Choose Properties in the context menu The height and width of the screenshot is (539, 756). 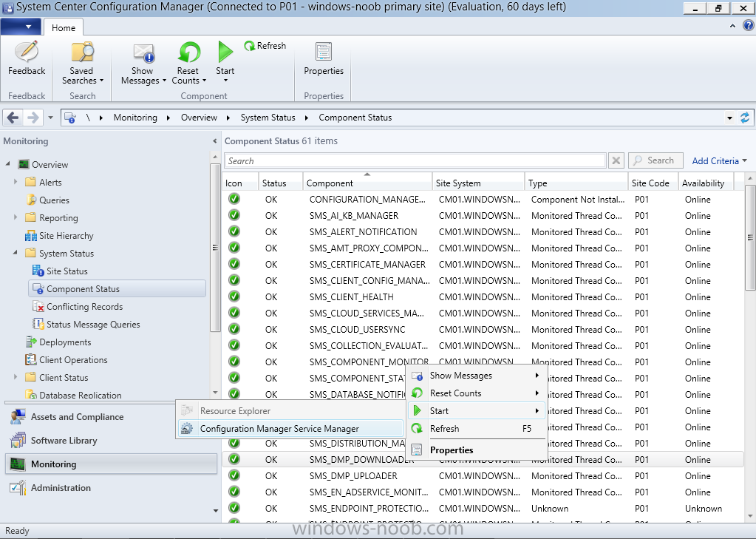coord(476,450)
